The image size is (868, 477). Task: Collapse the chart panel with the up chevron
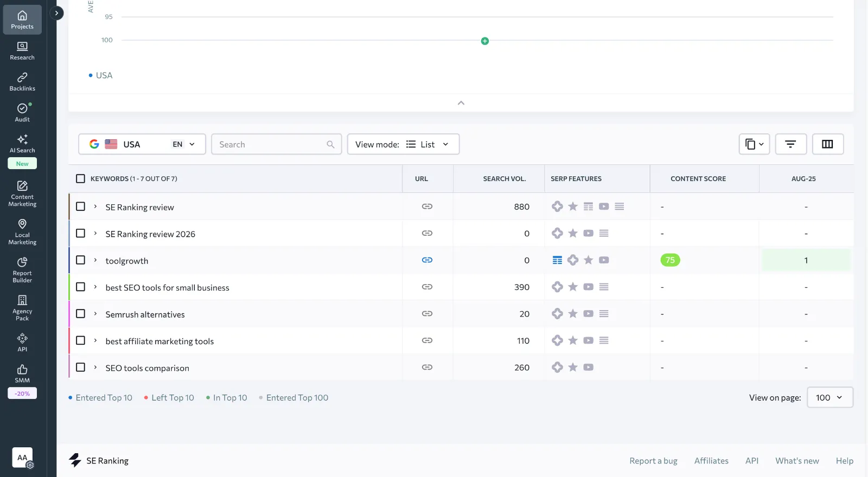(461, 103)
